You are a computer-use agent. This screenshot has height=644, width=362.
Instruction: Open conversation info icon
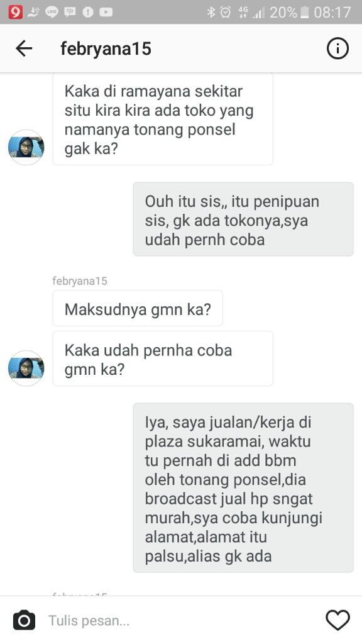tap(337, 48)
